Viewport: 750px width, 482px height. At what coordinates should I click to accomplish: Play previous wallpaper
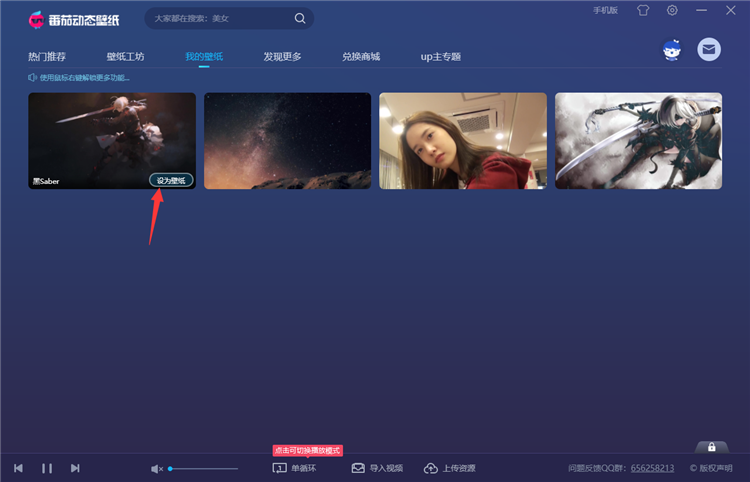tap(18, 468)
